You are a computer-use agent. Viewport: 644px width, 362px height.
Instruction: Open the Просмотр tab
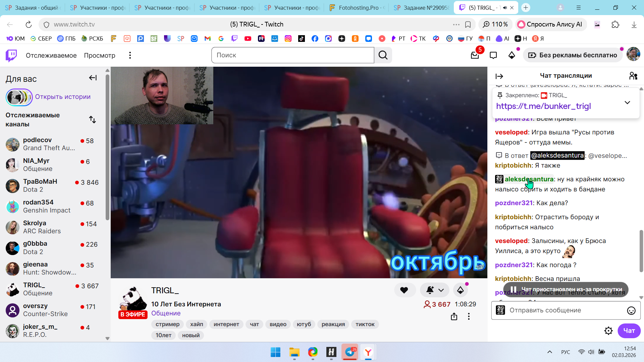tap(99, 55)
